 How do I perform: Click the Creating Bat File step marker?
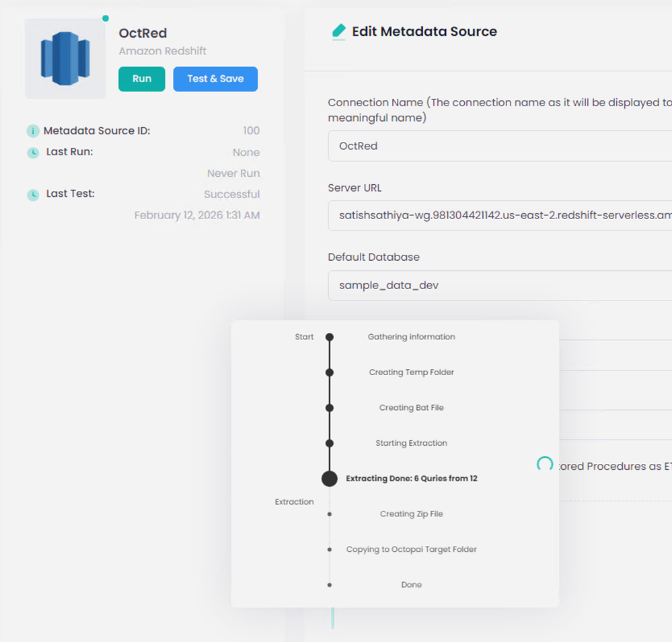click(x=329, y=408)
